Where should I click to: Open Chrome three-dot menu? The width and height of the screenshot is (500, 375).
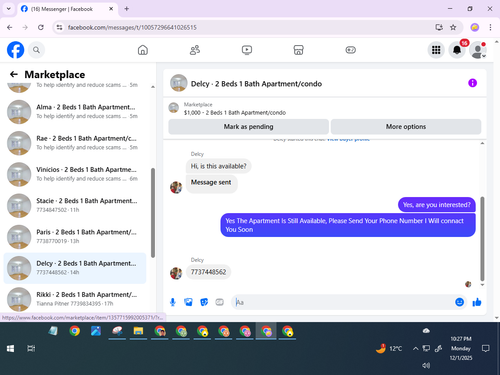pos(490,27)
